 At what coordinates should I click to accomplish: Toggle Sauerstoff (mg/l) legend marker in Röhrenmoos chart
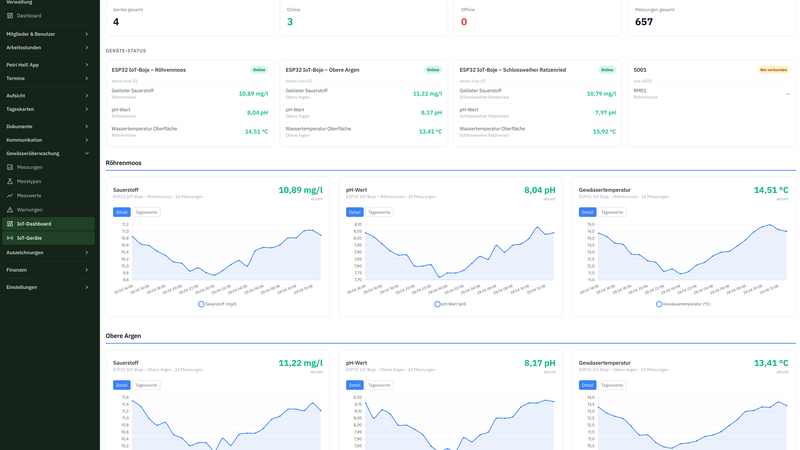pos(201,304)
